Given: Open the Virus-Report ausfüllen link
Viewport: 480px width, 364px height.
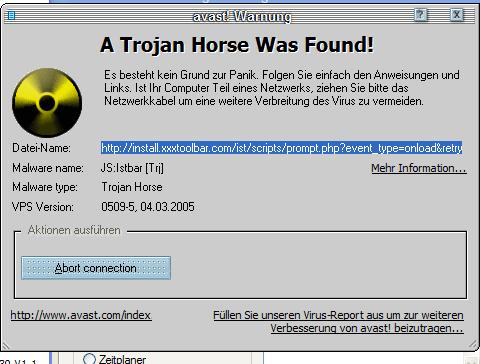Looking at the screenshot, I should pyautogui.click(x=338, y=322).
